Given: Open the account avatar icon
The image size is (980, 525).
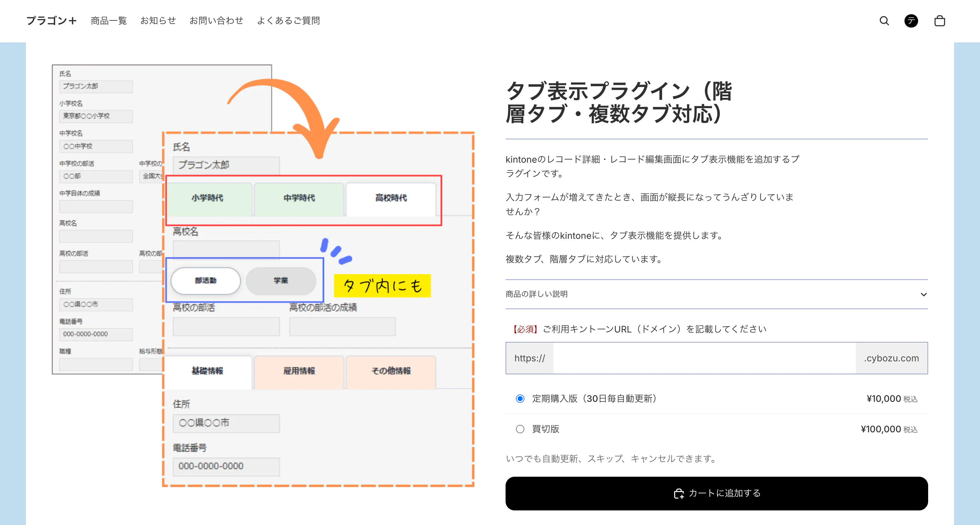Looking at the screenshot, I should tap(911, 20).
